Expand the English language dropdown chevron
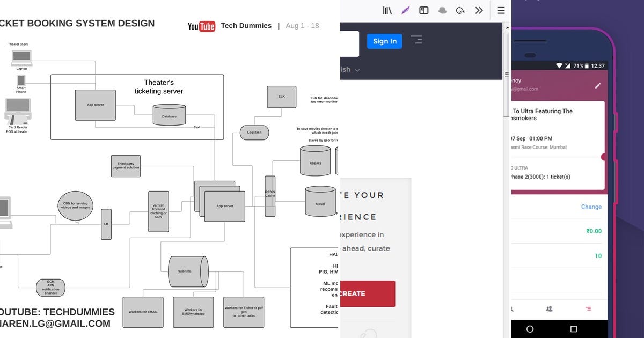The height and width of the screenshot is (338, 644). 357,70
